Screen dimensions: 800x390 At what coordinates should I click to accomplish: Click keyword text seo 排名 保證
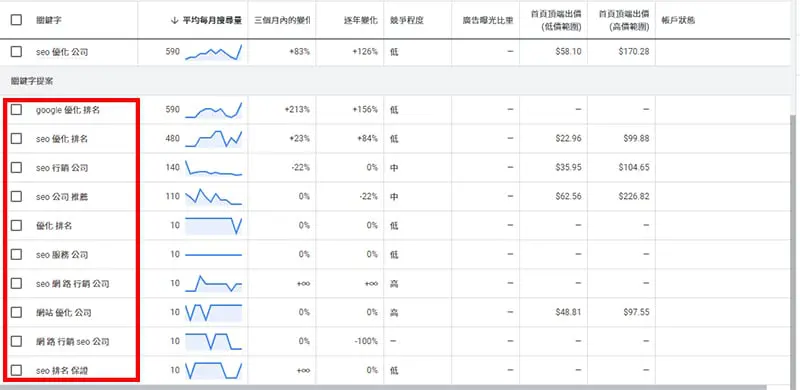[x=62, y=371]
